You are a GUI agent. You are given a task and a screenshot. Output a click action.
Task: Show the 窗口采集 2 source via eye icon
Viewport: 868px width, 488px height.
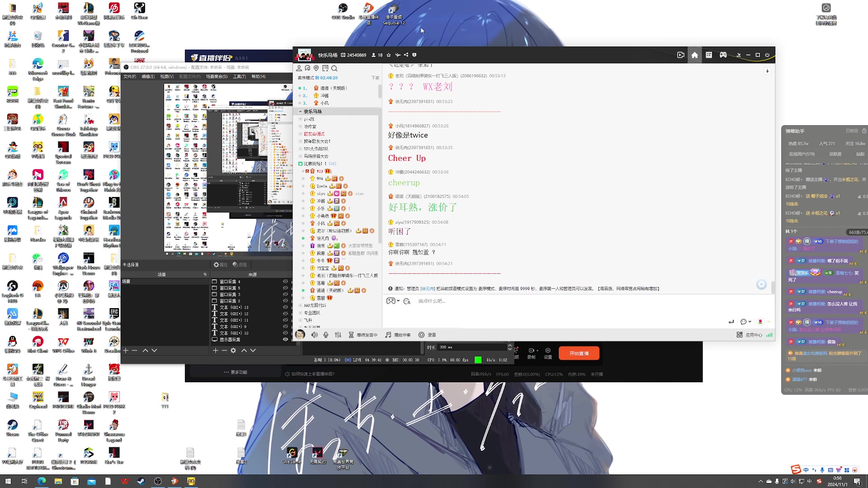click(x=285, y=300)
